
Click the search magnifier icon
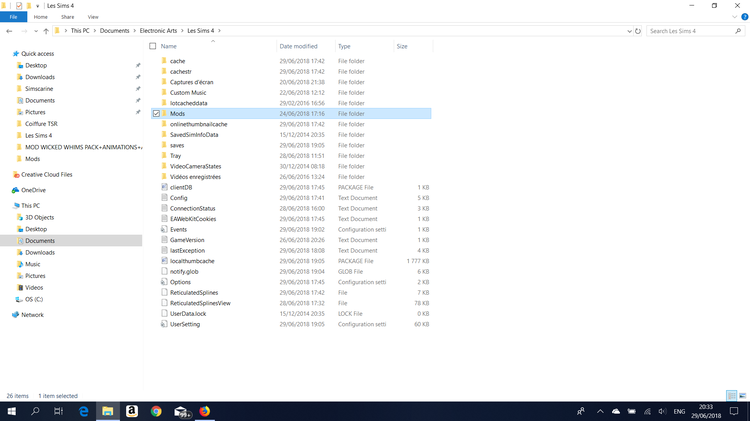coord(738,31)
